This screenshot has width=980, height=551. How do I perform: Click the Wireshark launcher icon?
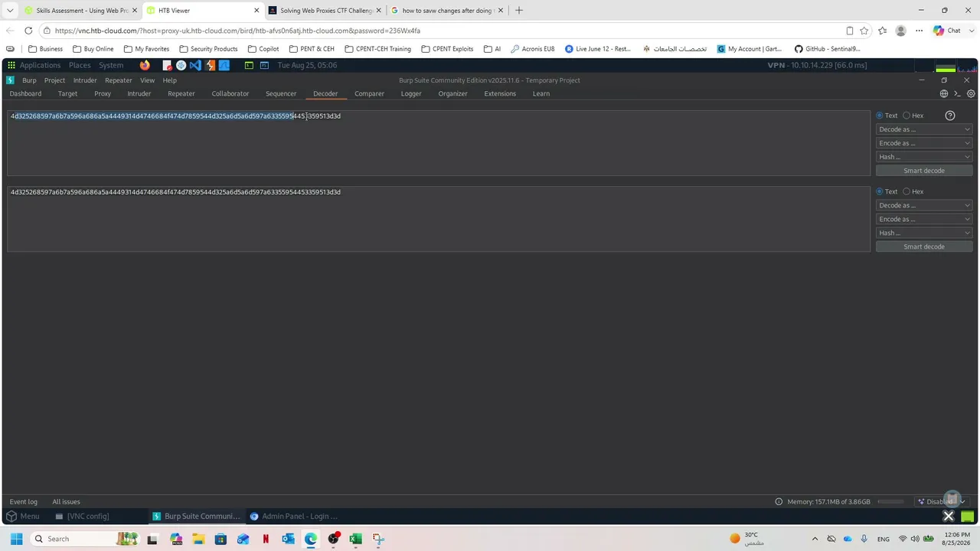point(224,65)
